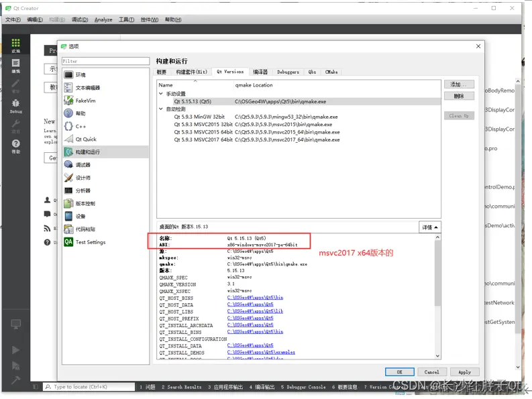This screenshot has width=532, height=399.
Task: Open the Search Results output pane
Action: click(x=182, y=387)
